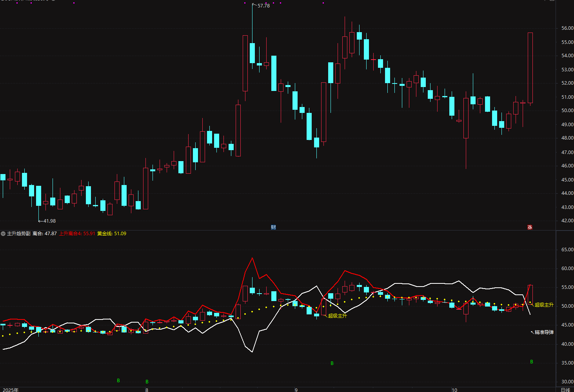Click the 43.00 price axis label
The width and height of the screenshot is (574, 392).
pos(567,207)
